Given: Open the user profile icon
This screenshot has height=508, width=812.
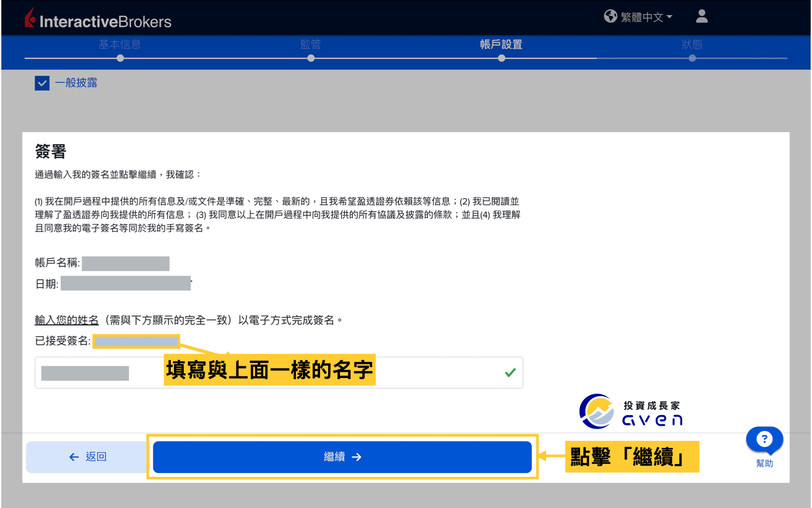Looking at the screenshot, I should tap(701, 17).
